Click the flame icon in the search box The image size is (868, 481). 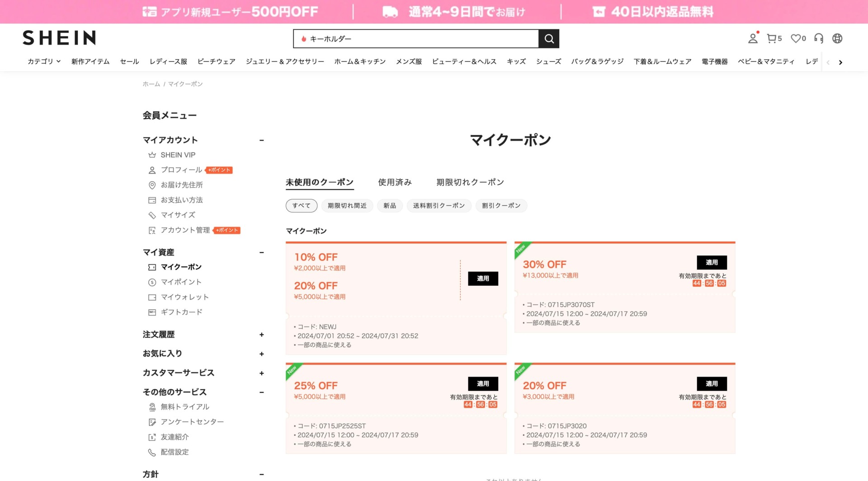[304, 39]
